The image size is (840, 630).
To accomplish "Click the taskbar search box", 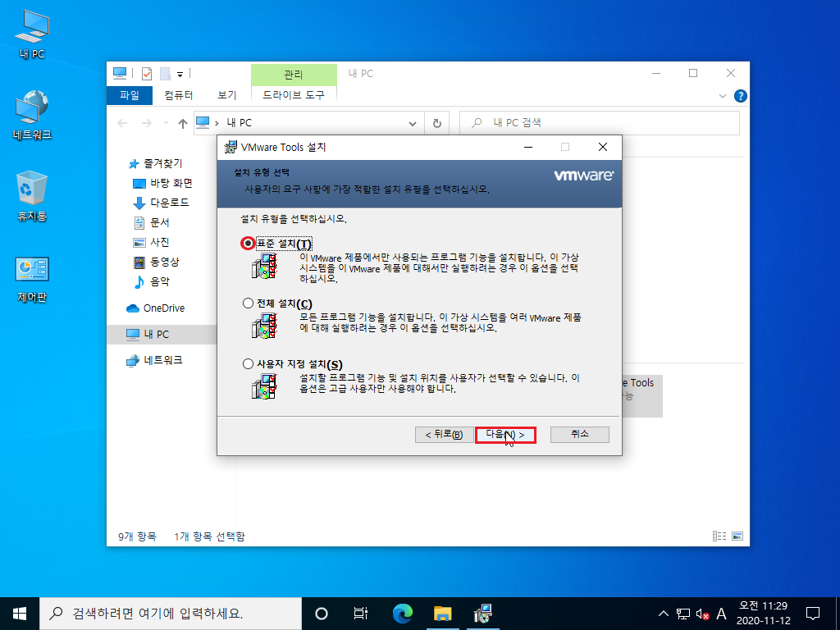I will click(171, 614).
